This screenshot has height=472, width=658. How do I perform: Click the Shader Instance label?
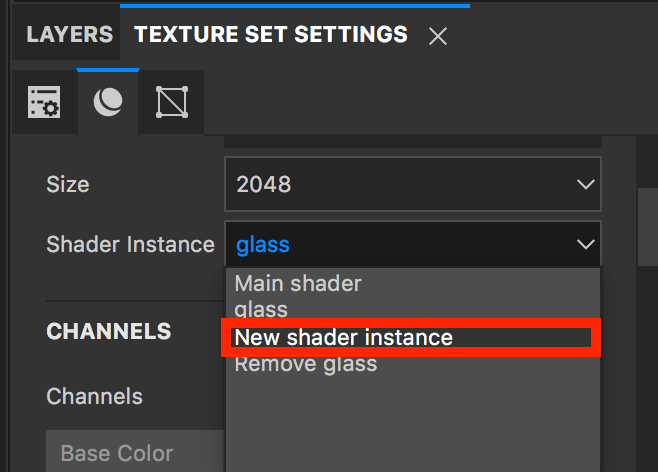click(131, 244)
